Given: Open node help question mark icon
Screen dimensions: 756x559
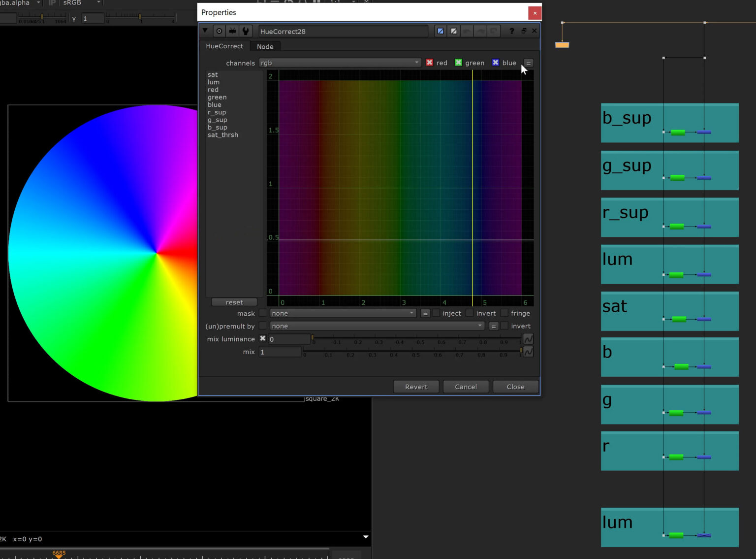Looking at the screenshot, I should pyautogui.click(x=512, y=31).
